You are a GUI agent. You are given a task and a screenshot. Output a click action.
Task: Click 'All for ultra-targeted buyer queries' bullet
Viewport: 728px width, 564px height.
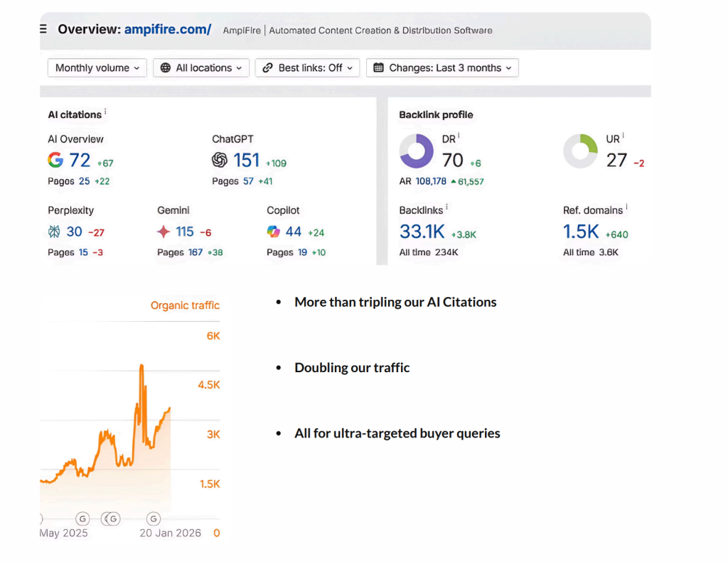tap(397, 433)
